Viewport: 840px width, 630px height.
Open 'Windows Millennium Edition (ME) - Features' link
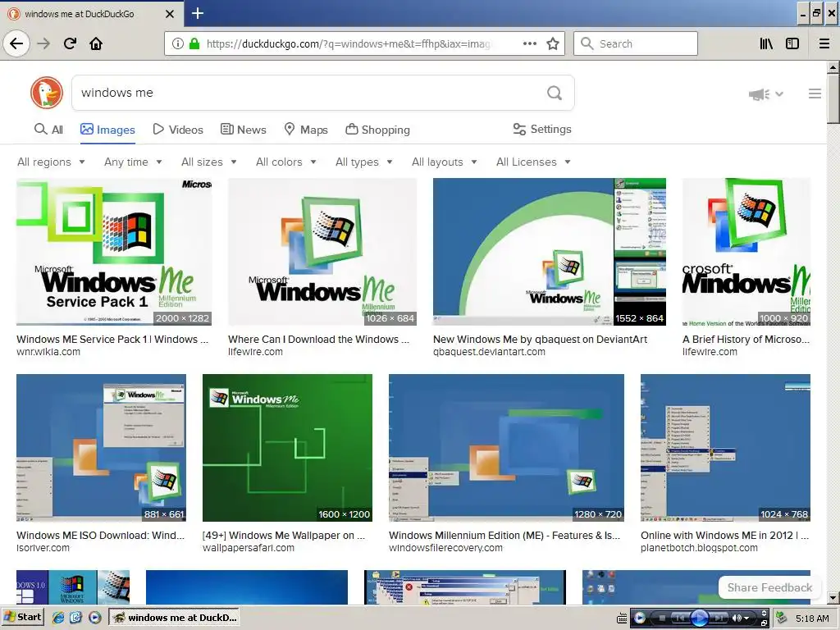pyautogui.click(x=504, y=535)
